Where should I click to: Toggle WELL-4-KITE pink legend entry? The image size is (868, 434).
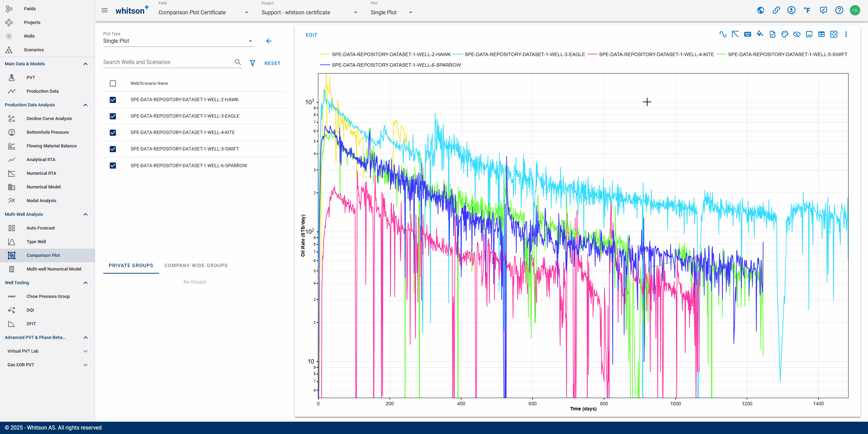click(x=651, y=54)
